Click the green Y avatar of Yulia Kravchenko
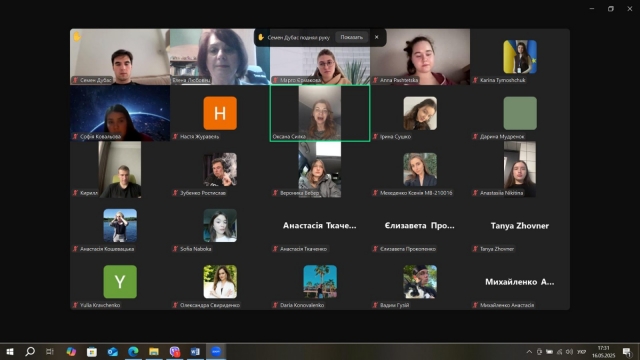Screen dimensions: 640x360 pyautogui.click(x=120, y=282)
